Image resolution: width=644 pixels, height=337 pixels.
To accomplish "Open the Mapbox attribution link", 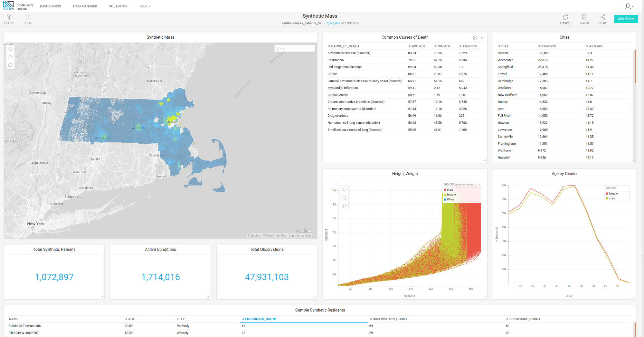I will pyautogui.click(x=254, y=236).
